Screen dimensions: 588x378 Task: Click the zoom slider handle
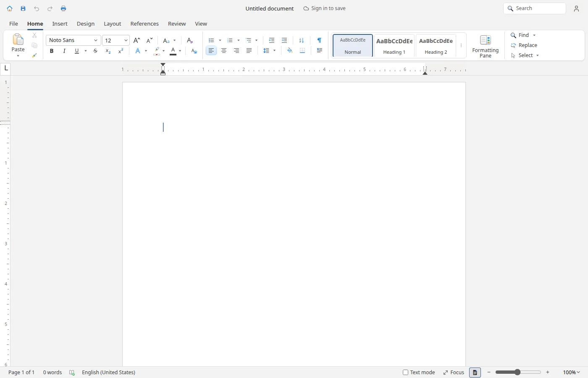point(517,372)
